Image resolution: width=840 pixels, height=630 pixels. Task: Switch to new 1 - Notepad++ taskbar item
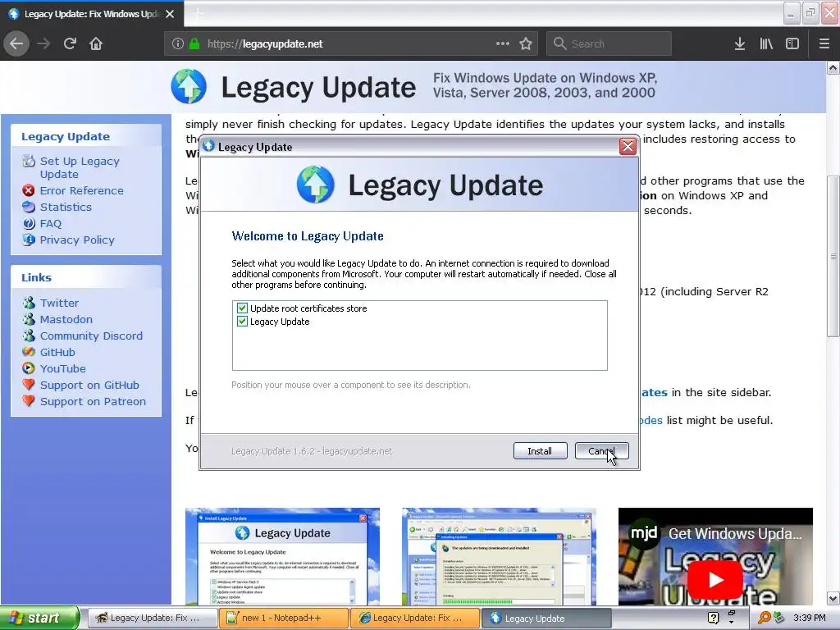pos(283,618)
